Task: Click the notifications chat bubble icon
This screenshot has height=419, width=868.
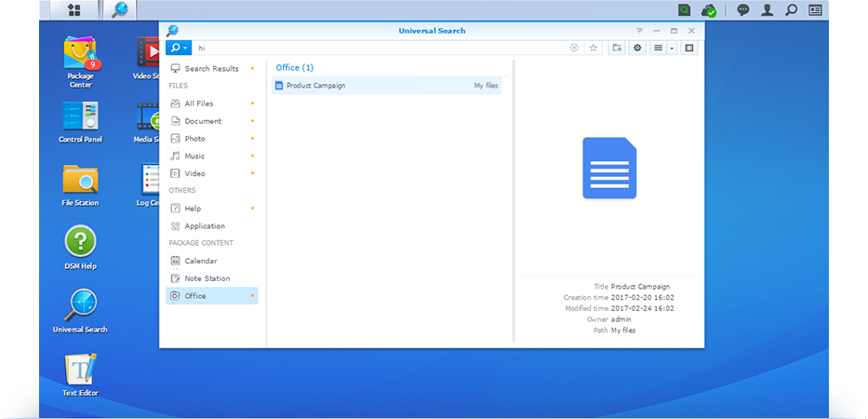Action: click(743, 10)
